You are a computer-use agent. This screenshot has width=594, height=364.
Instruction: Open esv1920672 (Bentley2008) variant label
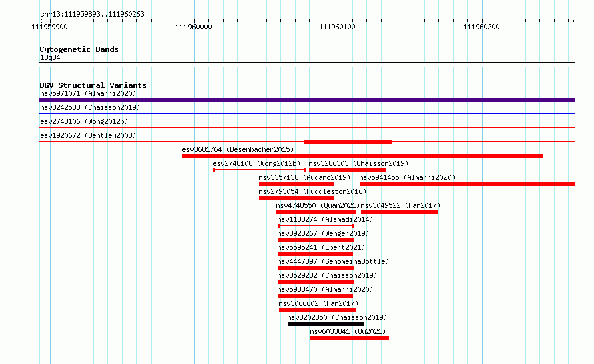pyautogui.click(x=88, y=135)
